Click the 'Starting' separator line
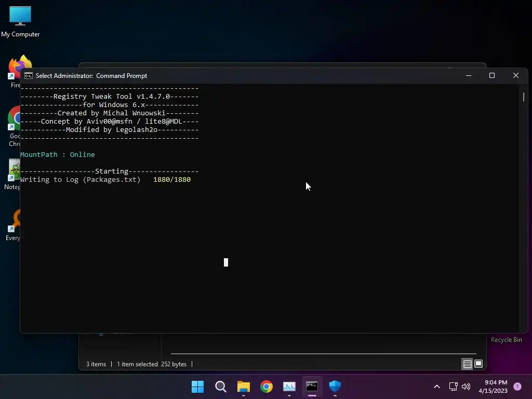The width and height of the screenshot is (532, 399). (x=110, y=171)
